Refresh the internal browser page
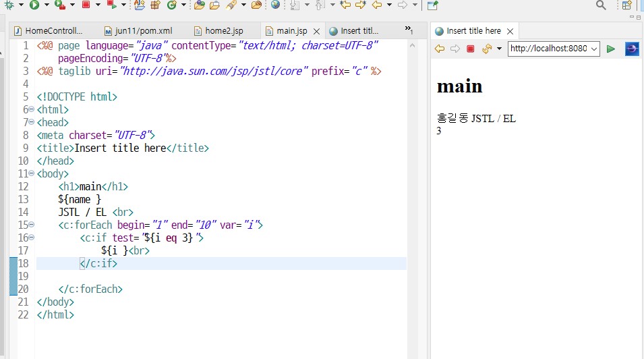 coord(487,49)
